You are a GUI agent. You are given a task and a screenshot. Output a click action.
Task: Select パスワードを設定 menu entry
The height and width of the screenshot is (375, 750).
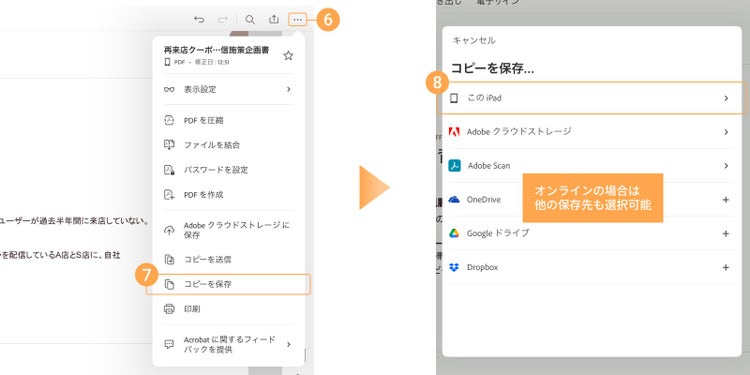[228, 170]
